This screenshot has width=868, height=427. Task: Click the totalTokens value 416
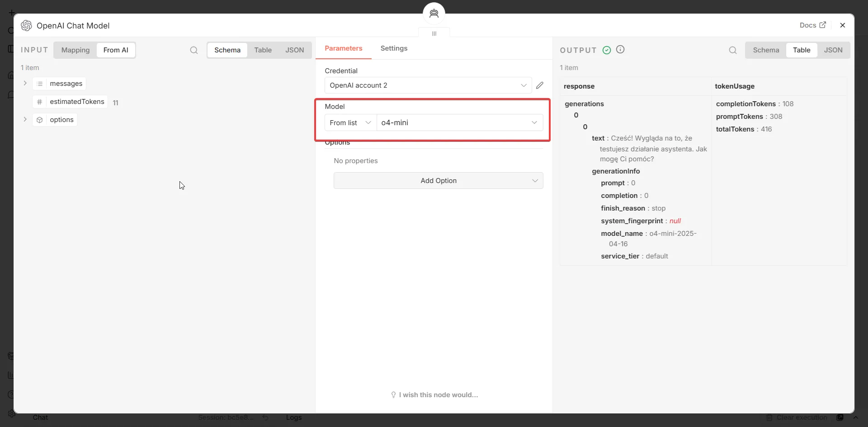[766, 129]
